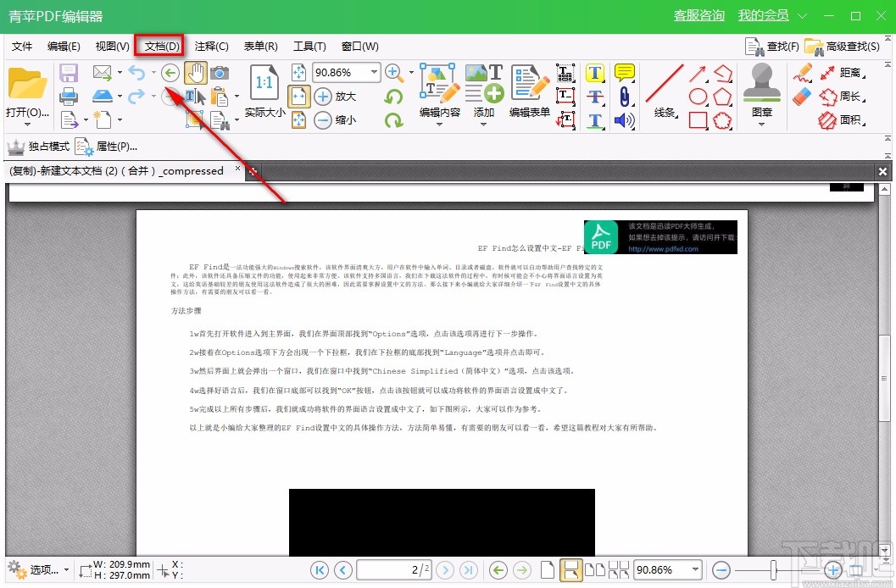The width and height of the screenshot is (896, 588).
Task: Select the pentagon polygon tool
Action: pyautogui.click(x=722, y=96)
